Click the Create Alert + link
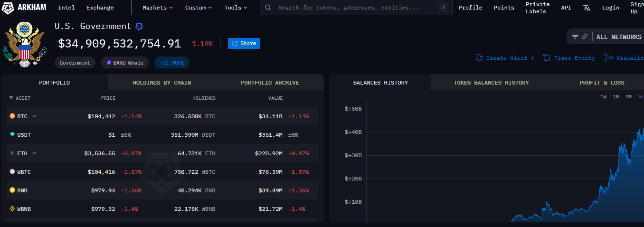The height and width of the screenshot is (227, 644). 505,58
